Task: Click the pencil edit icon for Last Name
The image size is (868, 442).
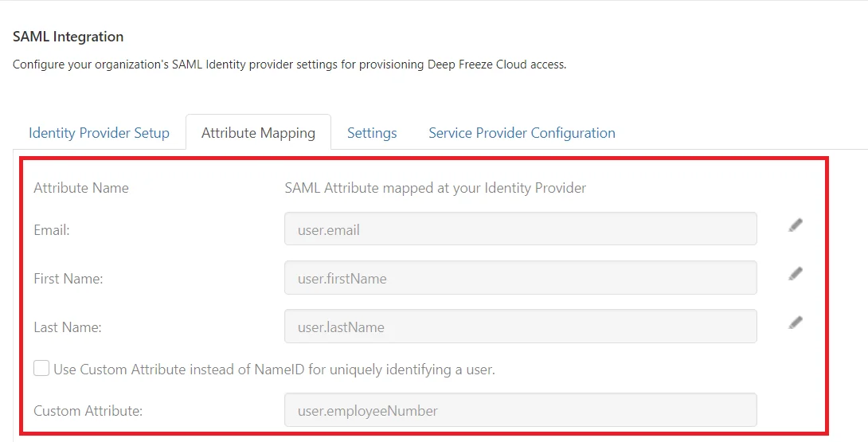Action: tap(796, 323)
